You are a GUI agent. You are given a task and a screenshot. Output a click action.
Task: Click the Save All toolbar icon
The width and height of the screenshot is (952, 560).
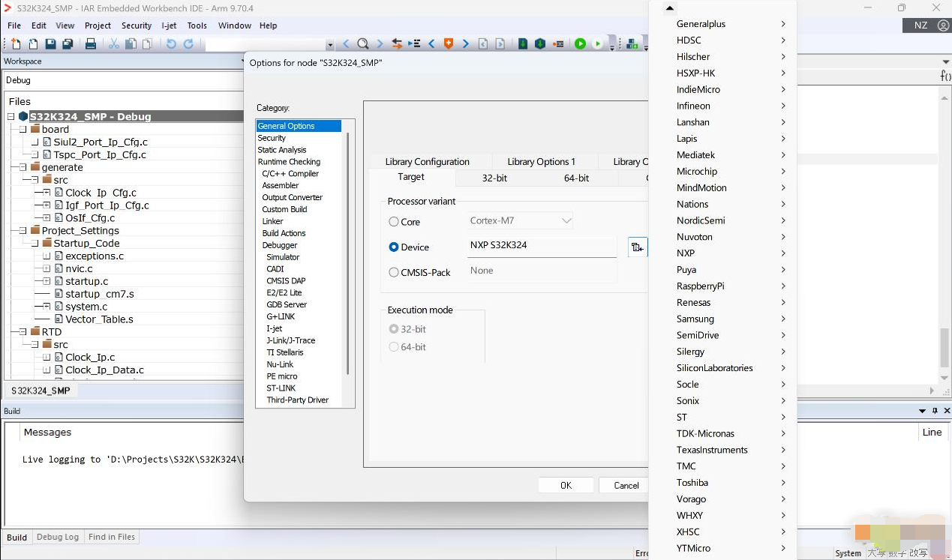(68, 44)
